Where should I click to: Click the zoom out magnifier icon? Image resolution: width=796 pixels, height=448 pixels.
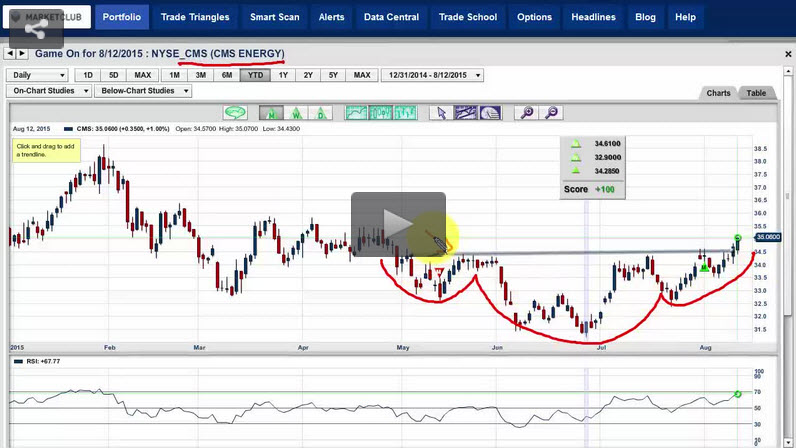click(551, 113)
